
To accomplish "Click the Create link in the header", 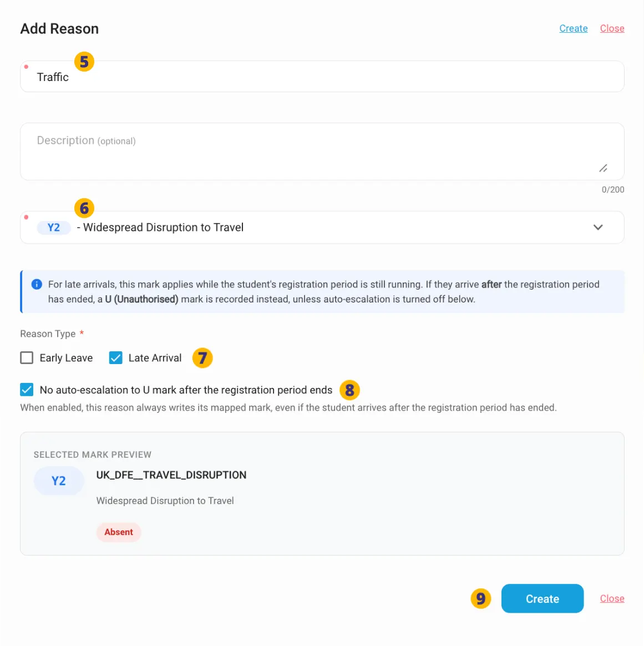I will [x=573, y=28].
